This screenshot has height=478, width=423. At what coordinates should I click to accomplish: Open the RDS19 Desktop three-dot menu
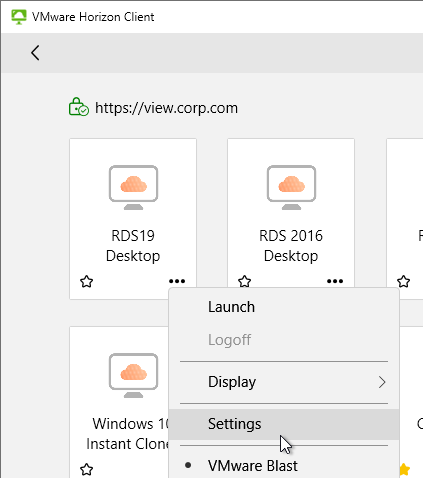pos(177,281)
